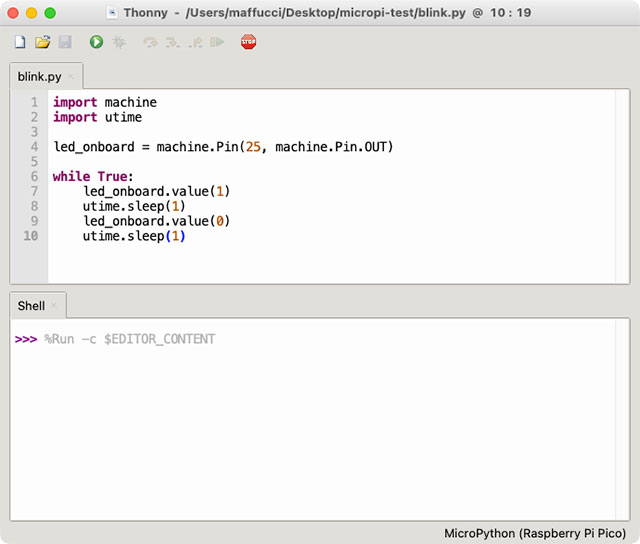
Task: Close the blink.py tab
Action: (x=71, y=77)
